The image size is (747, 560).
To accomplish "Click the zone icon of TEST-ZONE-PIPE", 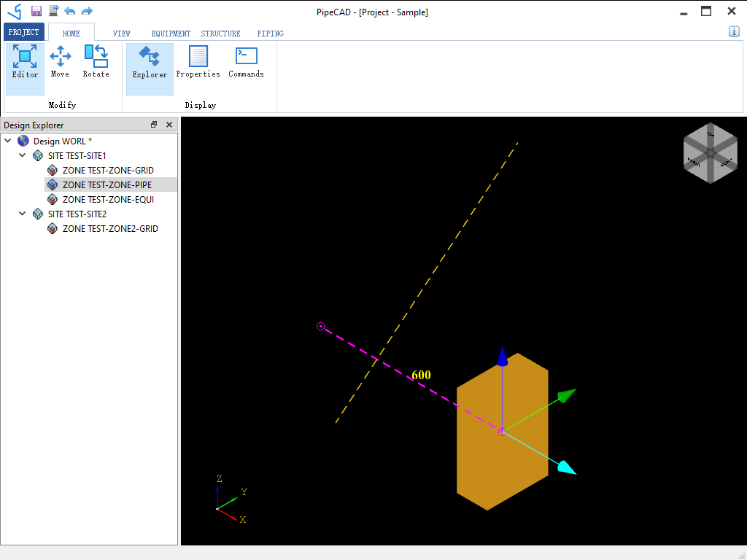I will [x=53, y=184].
